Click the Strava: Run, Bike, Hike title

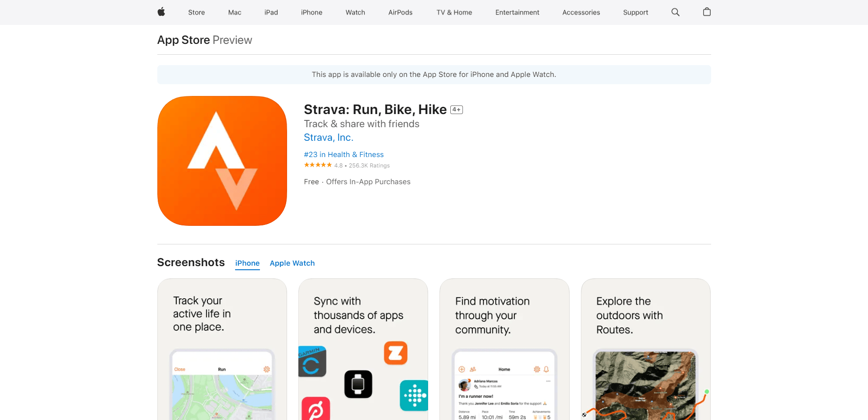[x=375, y=110]
